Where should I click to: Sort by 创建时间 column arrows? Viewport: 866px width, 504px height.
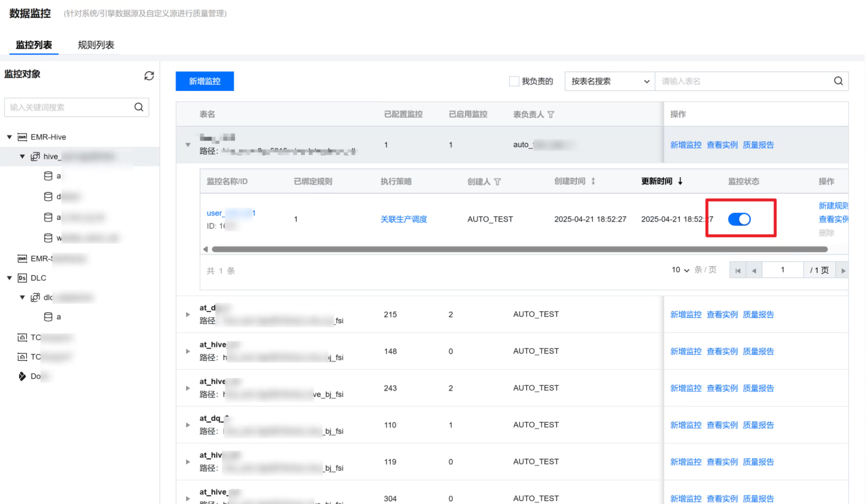point(593,181)
